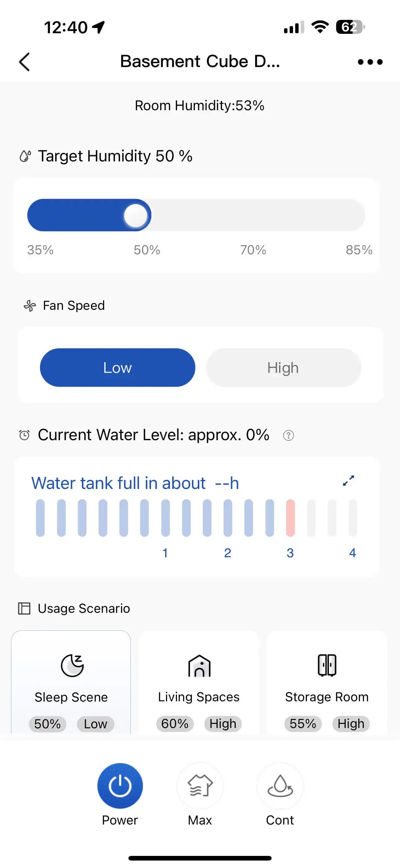Tap the back arrow icon
This screenshot has width=400, height=868.
click(24, 62)
